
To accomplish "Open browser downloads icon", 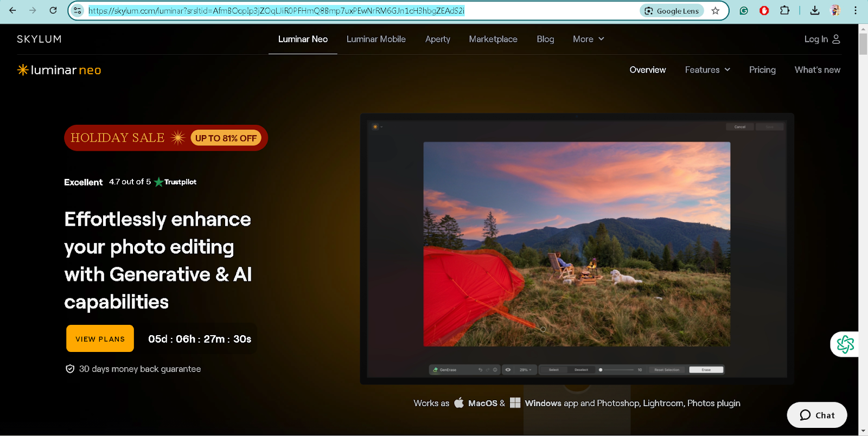I will coord(815,10).
